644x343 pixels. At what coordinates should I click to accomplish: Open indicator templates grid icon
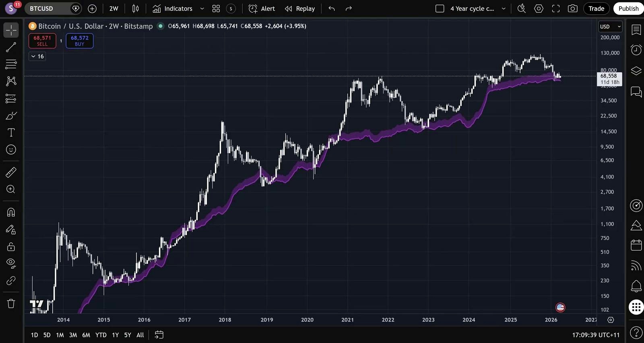click(x=216, y=8)
